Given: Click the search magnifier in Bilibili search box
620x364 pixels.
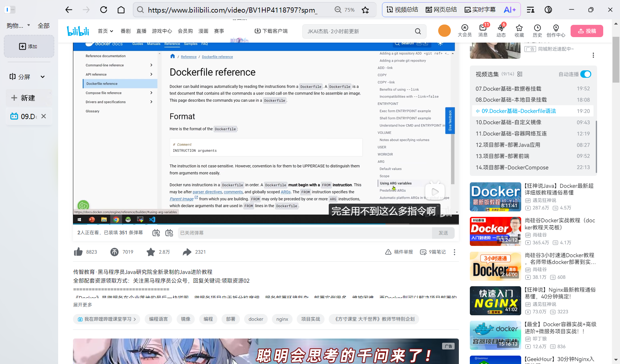Looking at the screenshot, I should (x=418, y=31).
